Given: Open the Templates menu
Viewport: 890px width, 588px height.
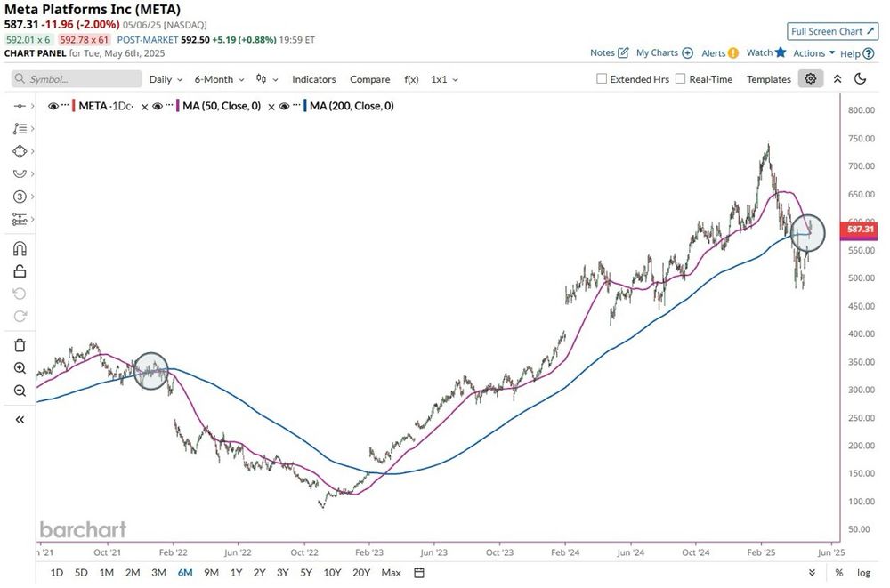Looking at the screenshot, I should tap(769, 79).
